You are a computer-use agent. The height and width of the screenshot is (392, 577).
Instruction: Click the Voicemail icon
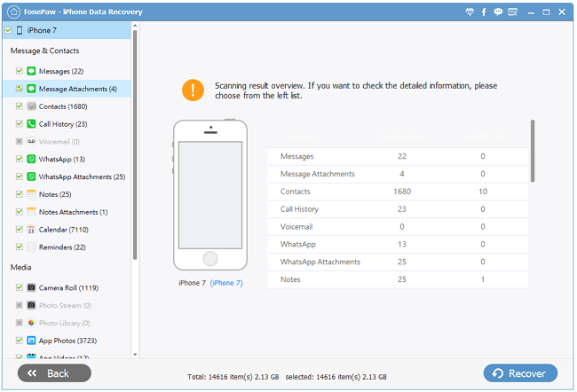point(31,141)
